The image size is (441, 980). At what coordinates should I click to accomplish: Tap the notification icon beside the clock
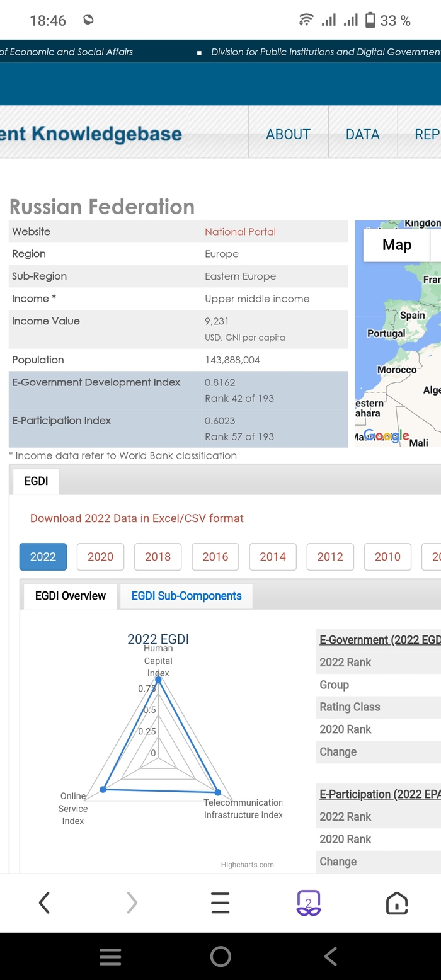point(89,20)
